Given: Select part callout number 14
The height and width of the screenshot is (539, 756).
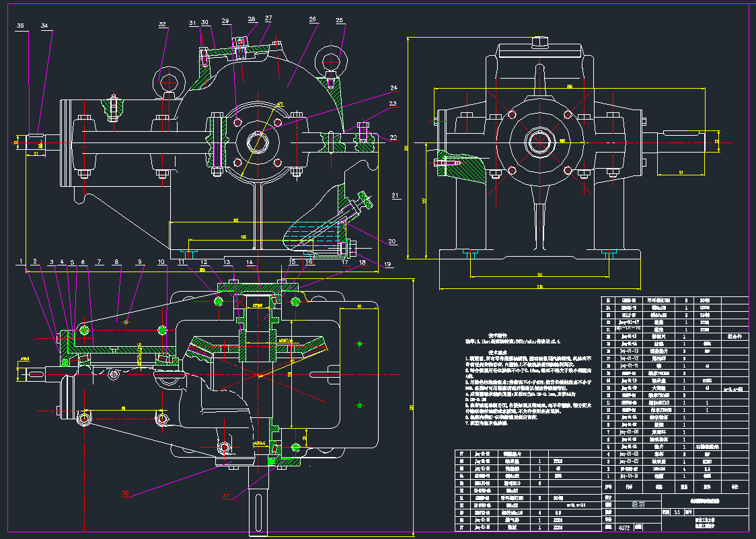Looking at the screenshot, I should pos(249,261).
